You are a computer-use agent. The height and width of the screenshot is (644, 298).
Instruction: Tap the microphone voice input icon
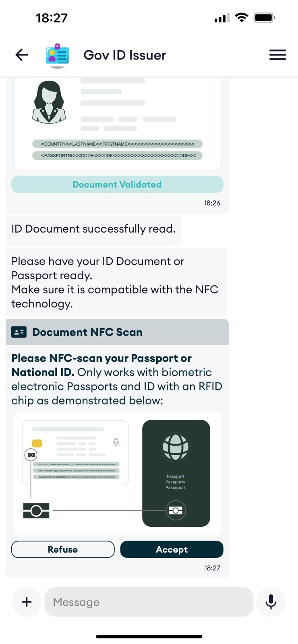(x=271, y=602)
